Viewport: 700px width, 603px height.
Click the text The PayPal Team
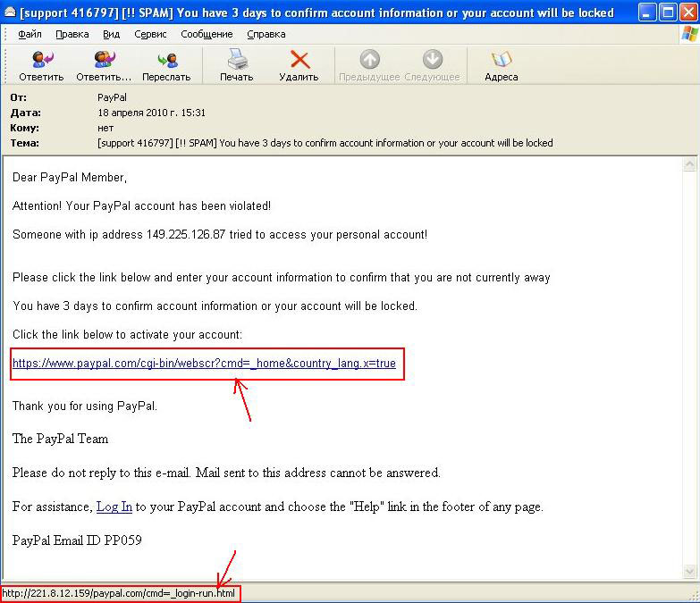[x=60, y=439]
